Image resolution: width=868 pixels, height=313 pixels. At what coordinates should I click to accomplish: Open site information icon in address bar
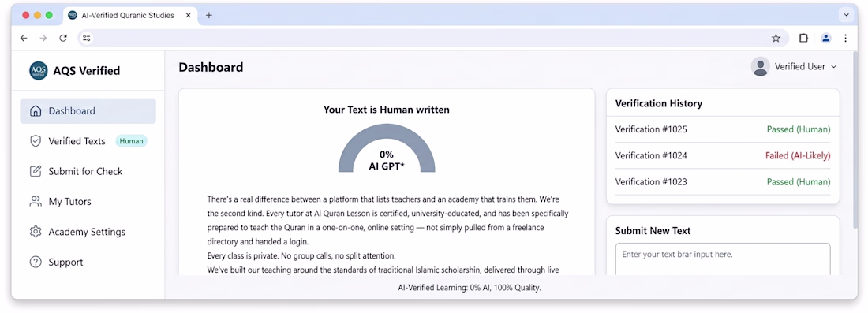[86, 38]
